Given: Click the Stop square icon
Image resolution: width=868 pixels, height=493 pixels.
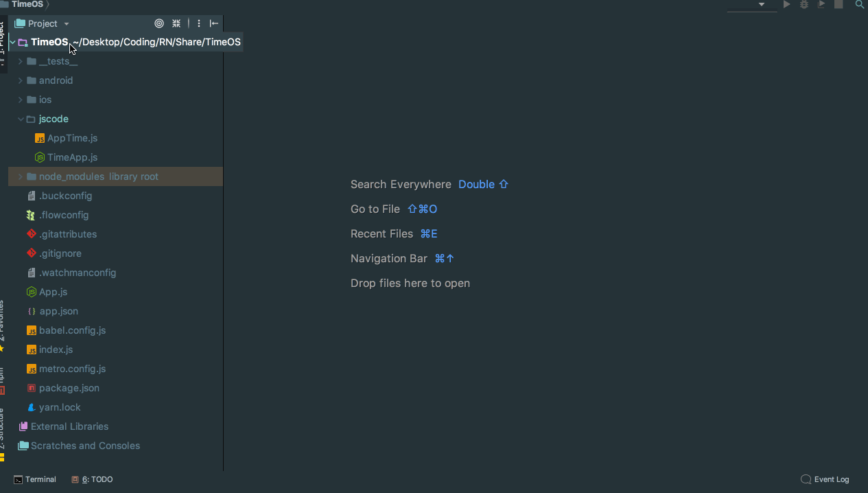Looking at the screenshot, I should tap(838, 4).
